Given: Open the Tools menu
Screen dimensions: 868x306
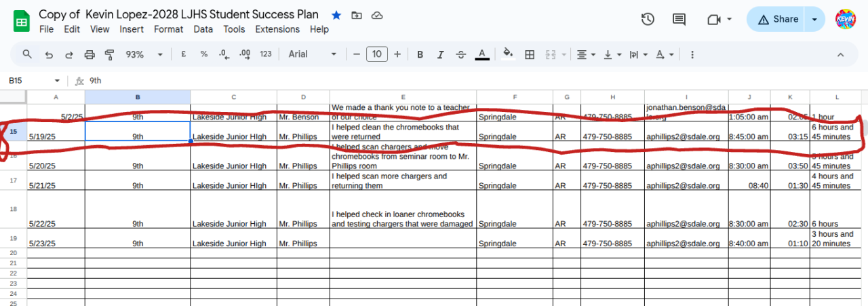Looking at the screenshot, I should coord(234,29).
